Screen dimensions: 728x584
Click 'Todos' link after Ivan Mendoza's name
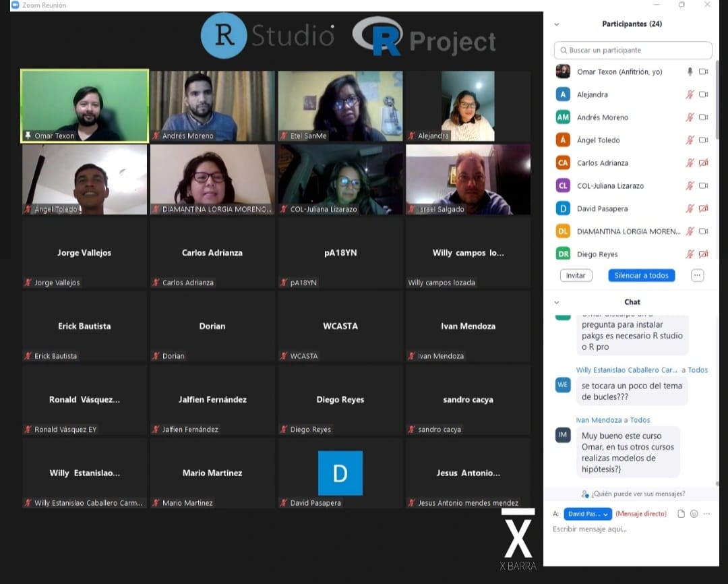pyautogui.click(x=640, y=420)
